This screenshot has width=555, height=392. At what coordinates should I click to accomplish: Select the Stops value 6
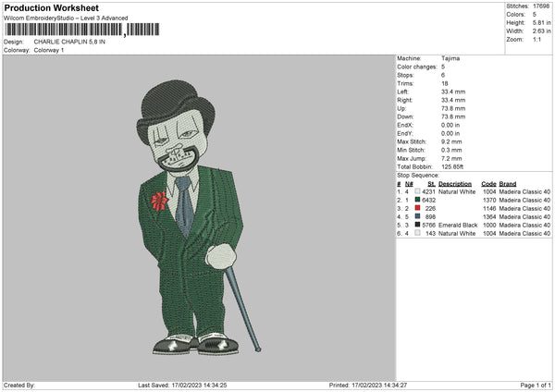coord(443,76)
